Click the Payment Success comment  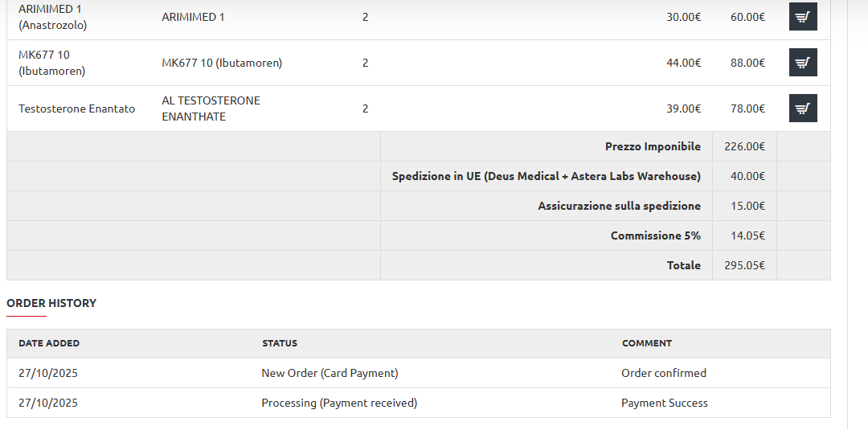click(x=665, y=403)
